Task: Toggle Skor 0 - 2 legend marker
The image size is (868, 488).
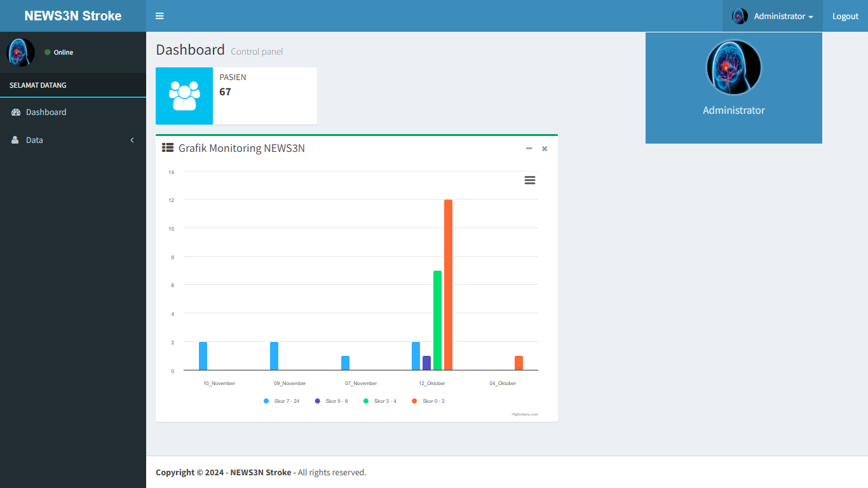Action: click(x=414, y=401)
